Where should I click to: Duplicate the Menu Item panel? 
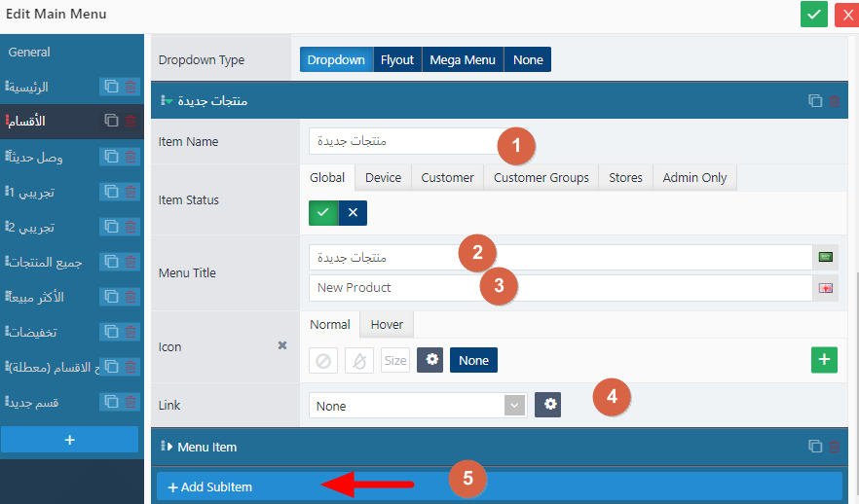[x=815, y=447]
